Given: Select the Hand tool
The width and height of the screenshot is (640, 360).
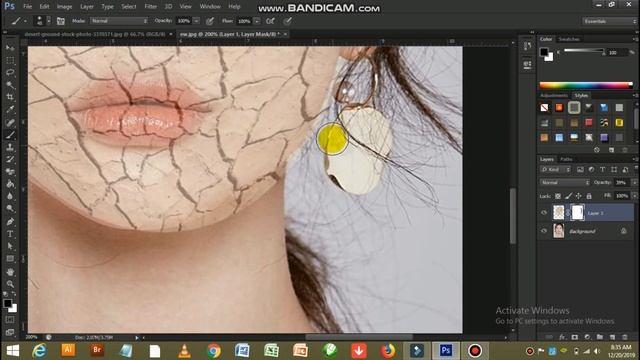Looking at the screenshot, I should coord(10,271).
